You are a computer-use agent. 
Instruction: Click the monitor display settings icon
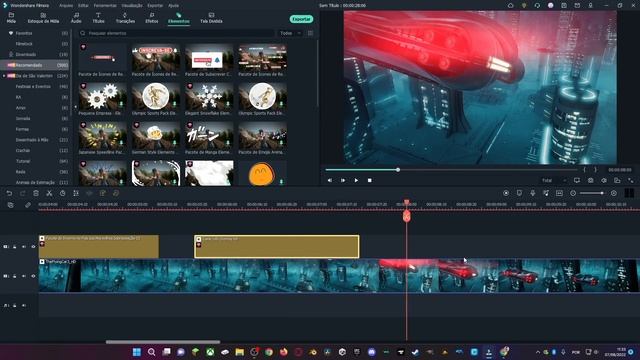(x=577, y=180)
